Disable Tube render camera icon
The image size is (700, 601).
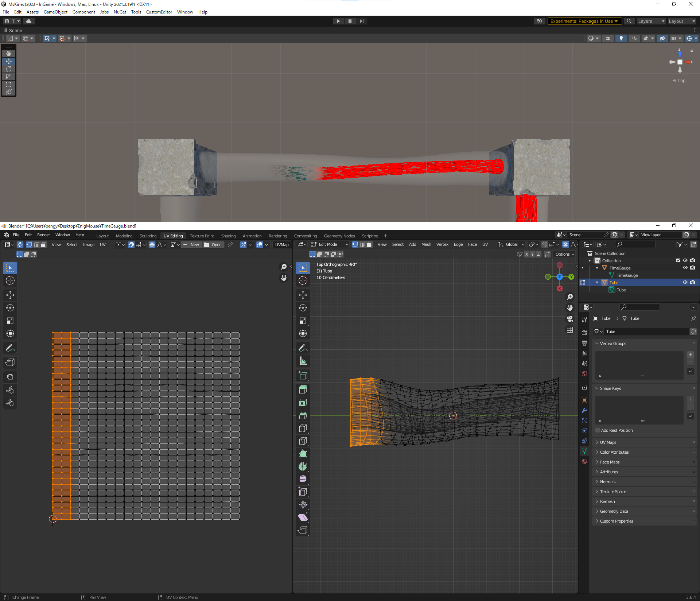point(692,282)
